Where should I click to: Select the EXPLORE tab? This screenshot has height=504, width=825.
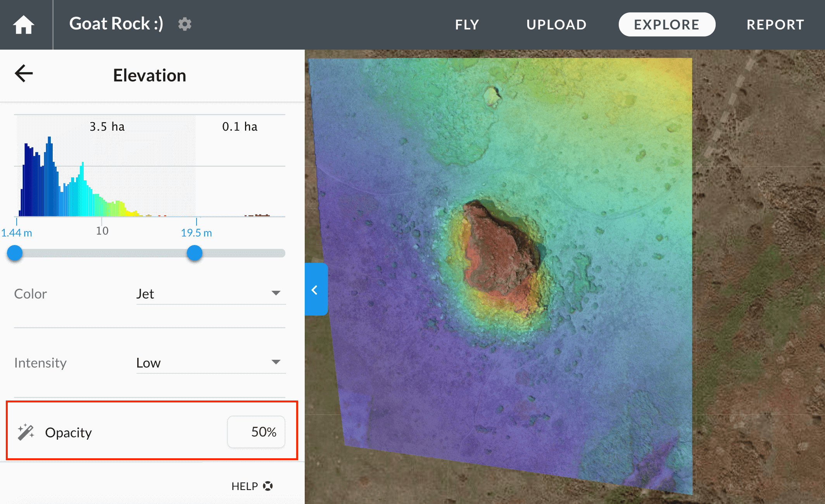[667, 24]
